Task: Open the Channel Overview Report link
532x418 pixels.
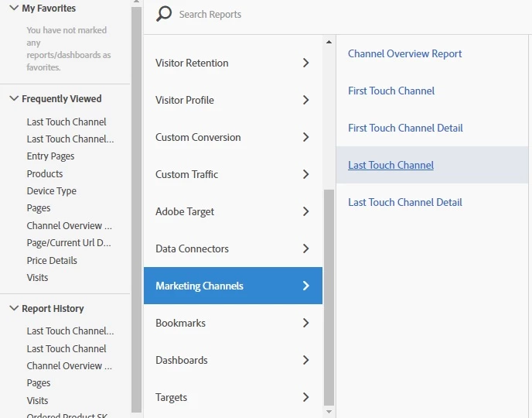Action: [x=404, y=53]
